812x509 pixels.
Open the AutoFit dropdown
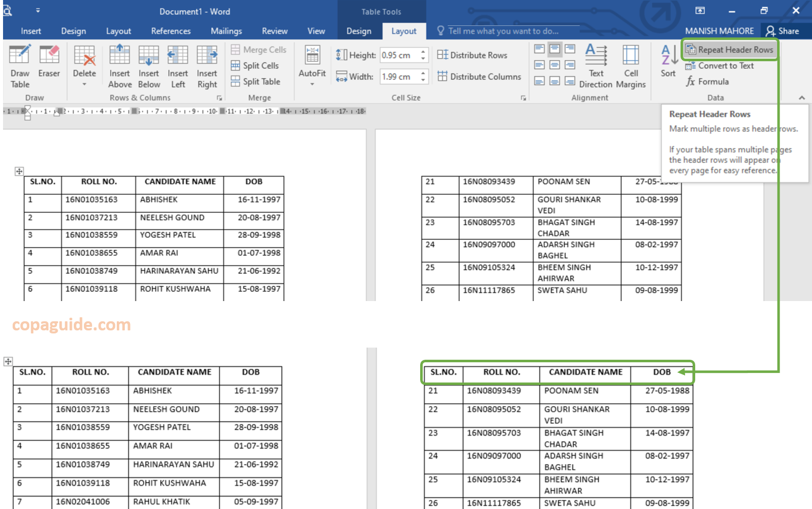312,66
